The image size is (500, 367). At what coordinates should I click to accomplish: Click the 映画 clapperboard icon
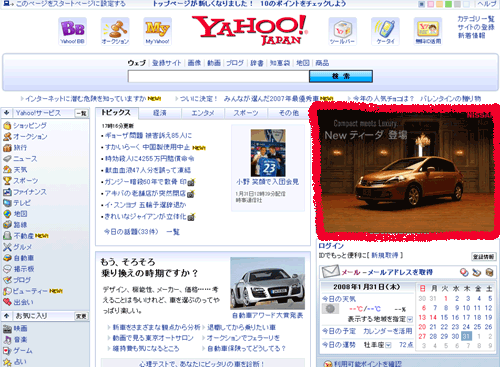pyautogui.click(x=7, y=329)
